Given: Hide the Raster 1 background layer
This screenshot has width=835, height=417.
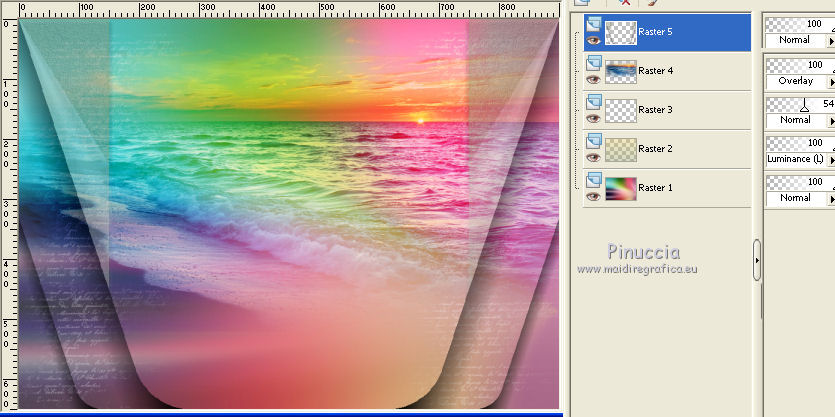Looking at the screenshot, I should coord(594,197).
